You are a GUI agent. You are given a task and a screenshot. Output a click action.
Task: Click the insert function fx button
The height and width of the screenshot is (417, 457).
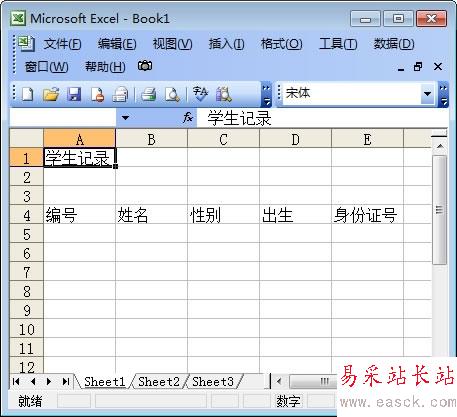coord(188,117)
